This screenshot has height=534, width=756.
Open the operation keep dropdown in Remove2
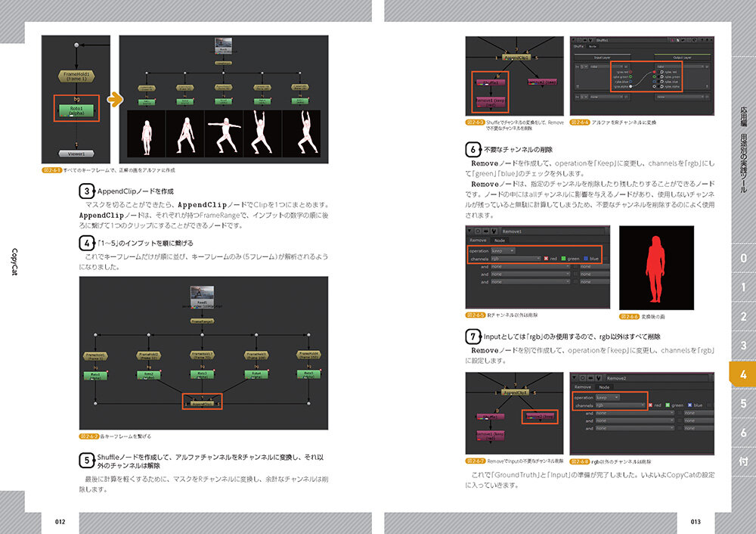(x=607, y=396)
